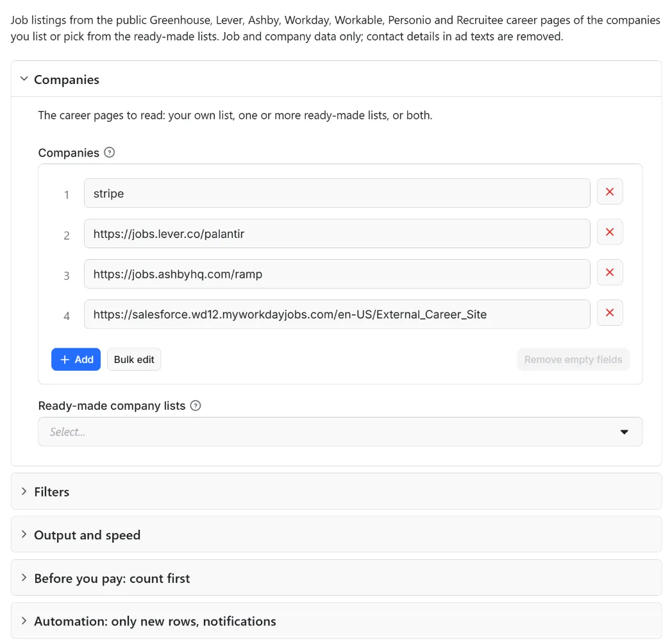
Task: Open help tooltip next to Companies label
Action: (109, 153)
